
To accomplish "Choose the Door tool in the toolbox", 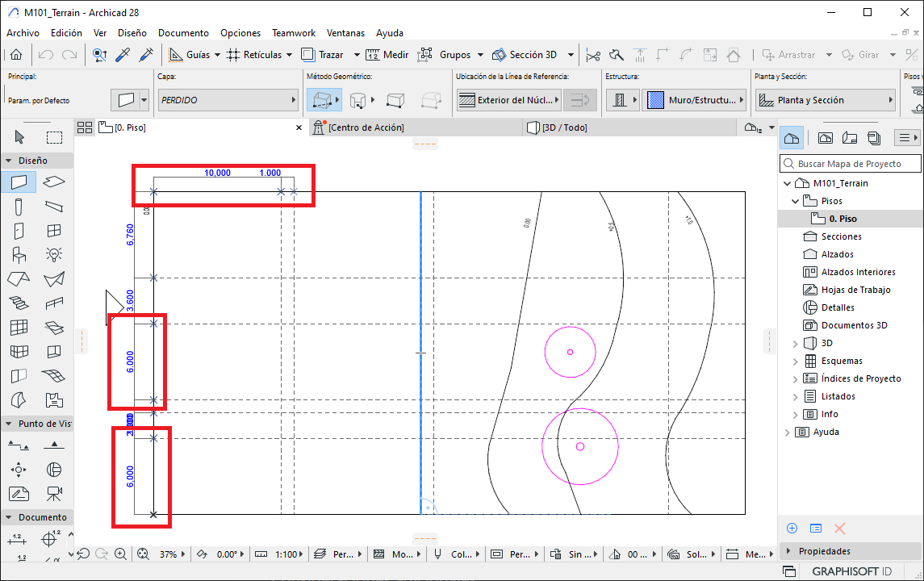I will [19, 231].
